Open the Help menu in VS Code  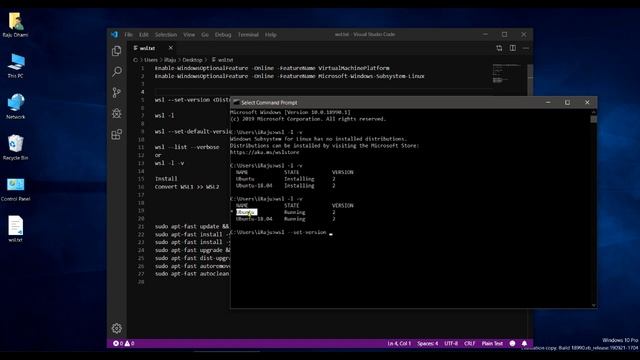[x=271, y=35]
